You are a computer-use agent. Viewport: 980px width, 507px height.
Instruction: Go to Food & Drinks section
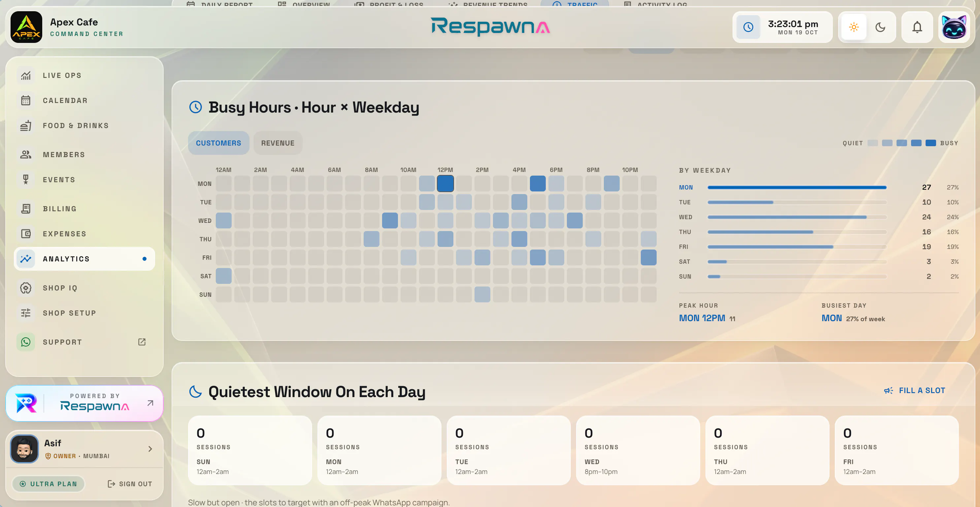click(84, 126)
